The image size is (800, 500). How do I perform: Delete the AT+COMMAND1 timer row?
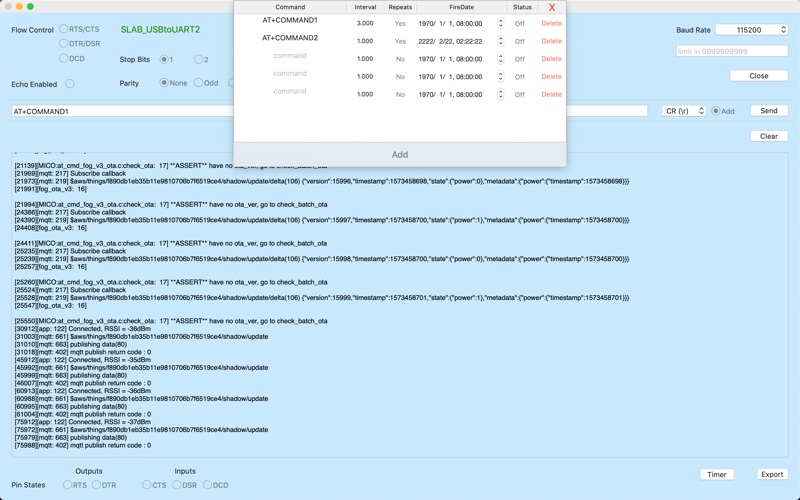pyautogui.click(x=551, y=23)
